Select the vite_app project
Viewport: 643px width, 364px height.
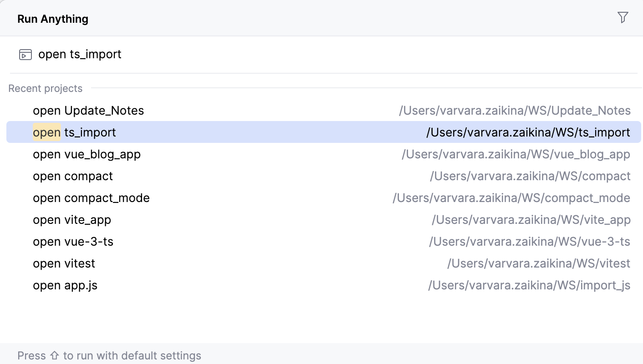tap(71, 220)
